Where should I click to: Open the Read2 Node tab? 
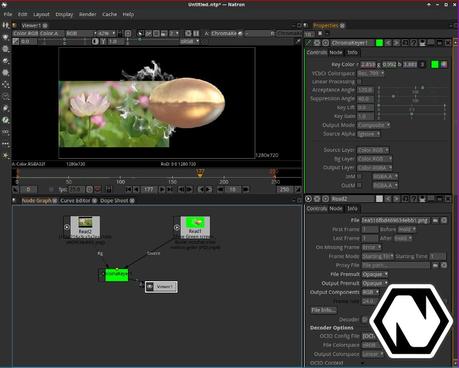336,209
